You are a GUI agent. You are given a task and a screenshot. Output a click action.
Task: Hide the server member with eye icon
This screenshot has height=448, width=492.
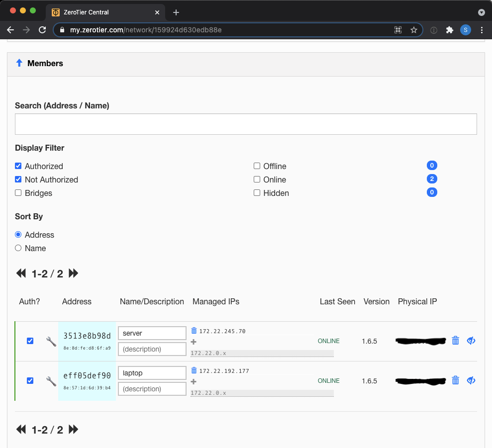click(x=471, y=341)
